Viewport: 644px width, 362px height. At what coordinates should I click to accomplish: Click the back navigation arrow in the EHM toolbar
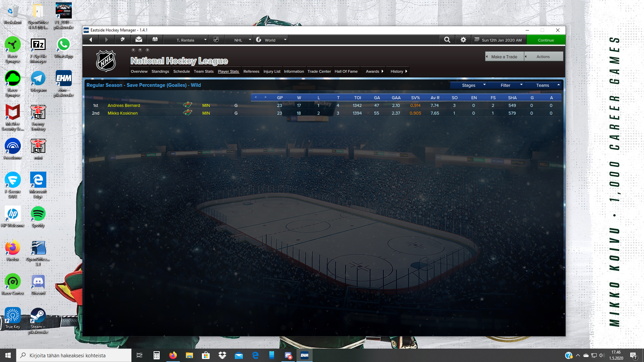pos(91,40)
